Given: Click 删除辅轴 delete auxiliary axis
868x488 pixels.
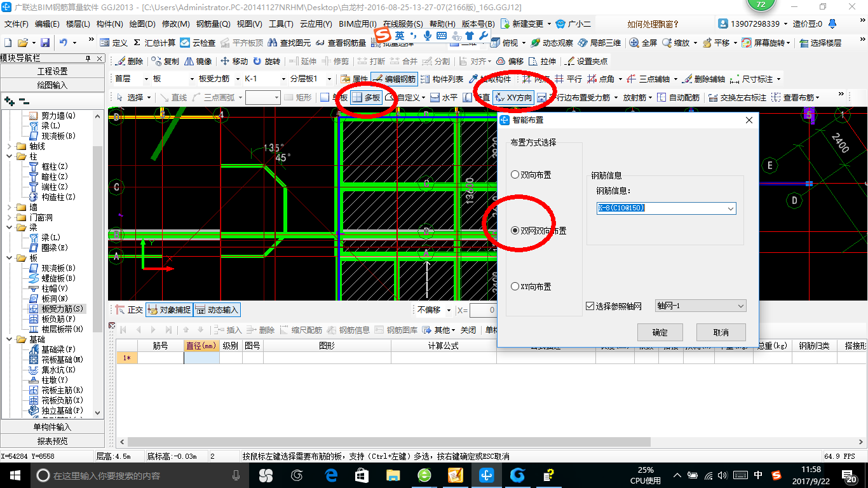Looking at the screenshot, I should pos(703,79).
